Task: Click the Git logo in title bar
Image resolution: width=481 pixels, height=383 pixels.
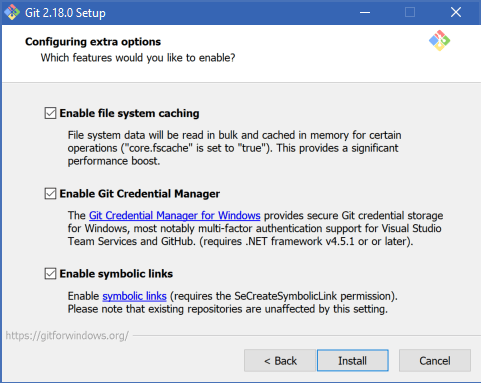Action: click(12, 12)
